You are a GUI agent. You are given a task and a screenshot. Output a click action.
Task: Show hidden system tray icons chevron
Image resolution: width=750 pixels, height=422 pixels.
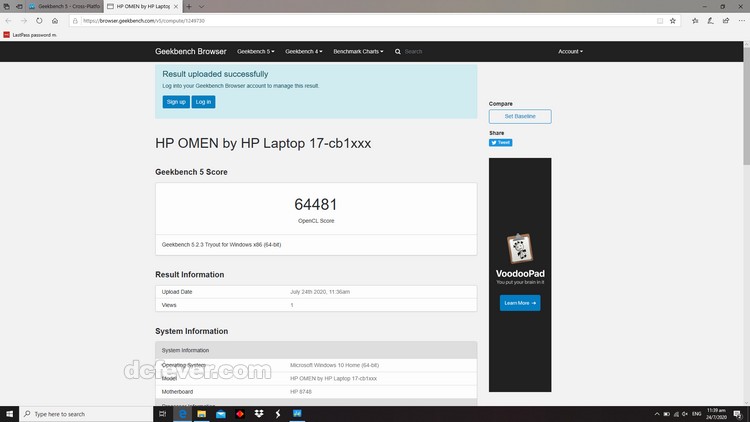[657, 414]
